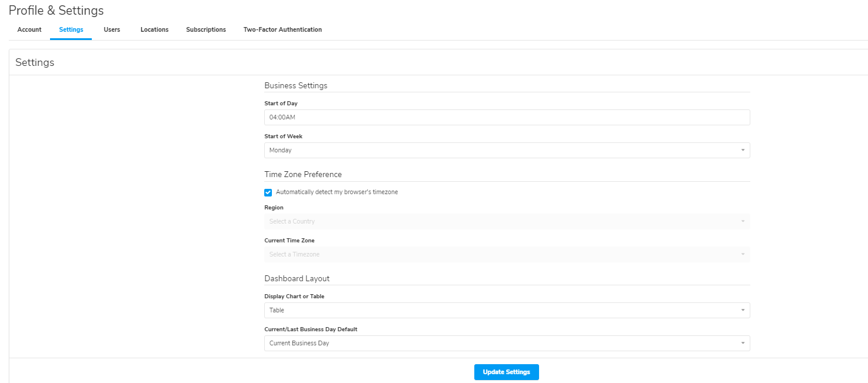This screenshot has height=383, width=868.
Task: Open the Locations tab
Action: coord(154,29)
